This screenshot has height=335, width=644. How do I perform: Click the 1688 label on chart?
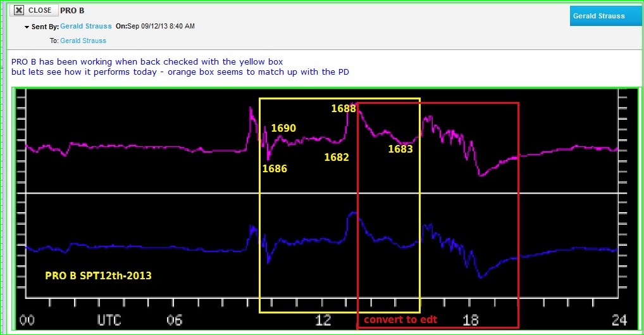coord(344,108)
